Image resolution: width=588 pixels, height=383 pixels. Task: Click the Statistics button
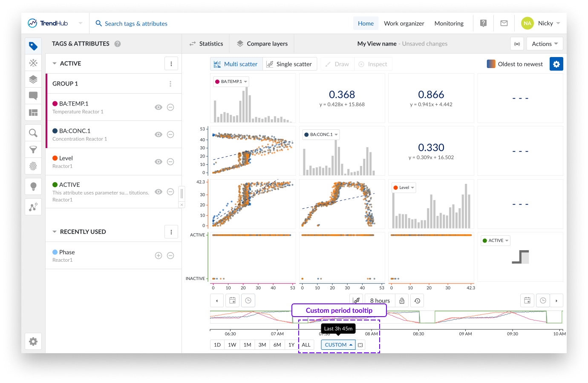pos(206,44)
